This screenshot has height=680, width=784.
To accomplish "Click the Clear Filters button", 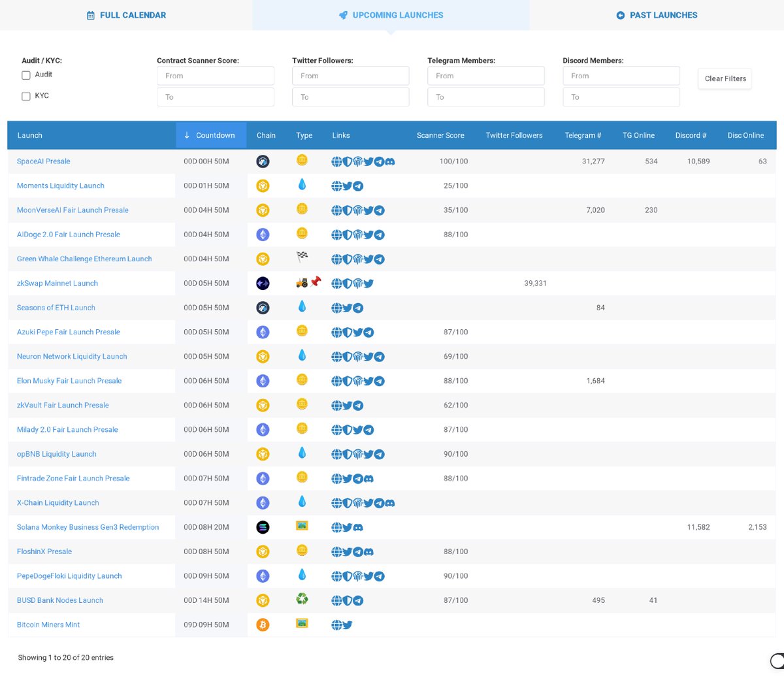I will [725, 78].
